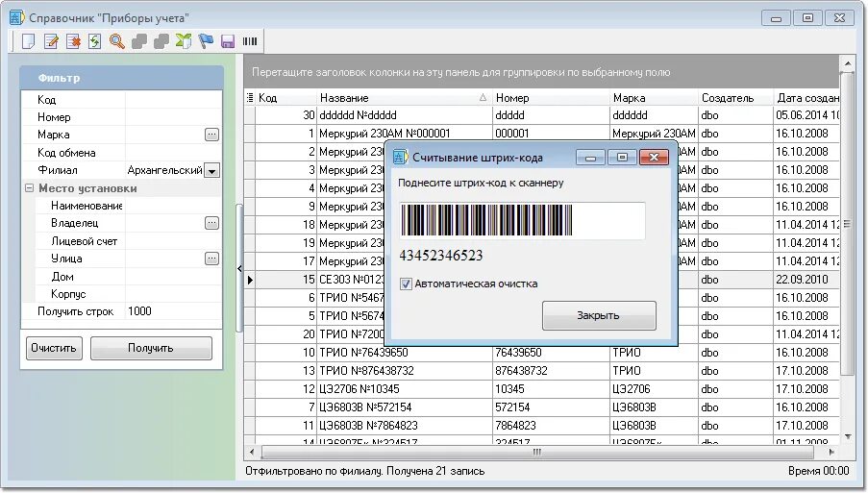Sort by the Код column header
Screen dimensions: 868x493
(x=285, y=98)
